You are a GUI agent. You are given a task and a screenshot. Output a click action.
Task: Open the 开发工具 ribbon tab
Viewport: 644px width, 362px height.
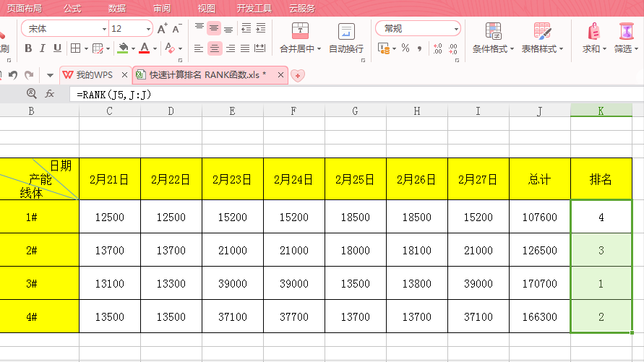click(x=254, y=8)
